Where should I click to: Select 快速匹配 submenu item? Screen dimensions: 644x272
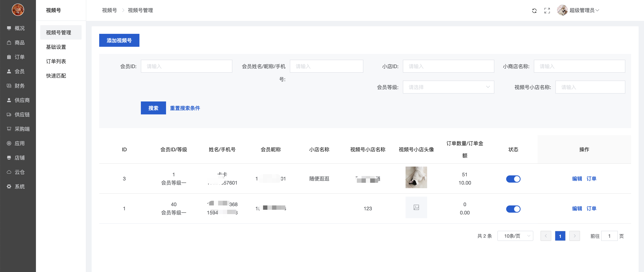pos(56,76)
